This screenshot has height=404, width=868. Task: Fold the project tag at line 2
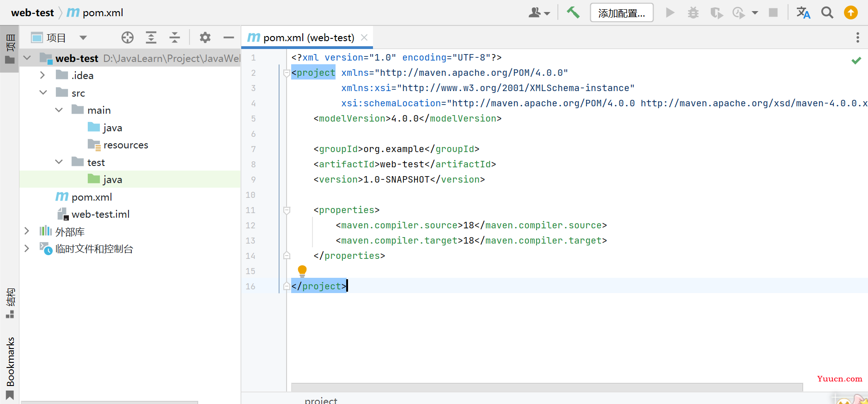pos(287,73)
